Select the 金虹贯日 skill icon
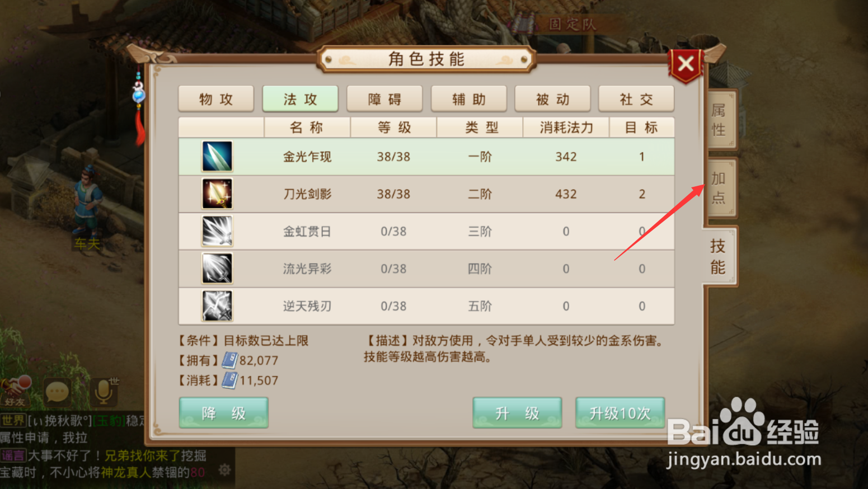The width and height of the screenshot is (868, 489). [x=217, y=231]
